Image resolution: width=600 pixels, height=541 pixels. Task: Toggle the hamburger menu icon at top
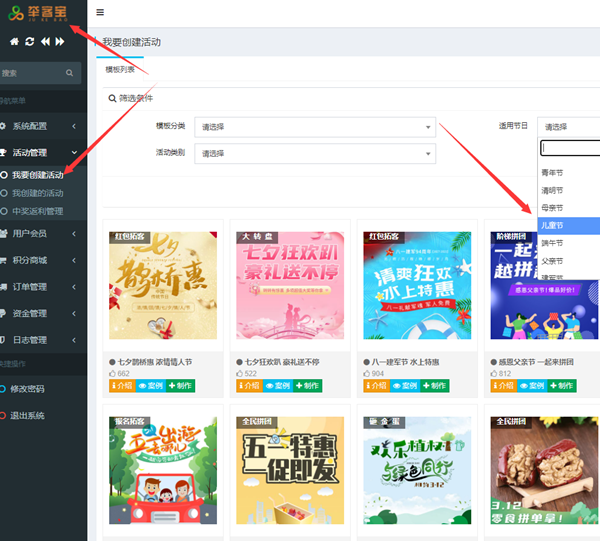100,13
